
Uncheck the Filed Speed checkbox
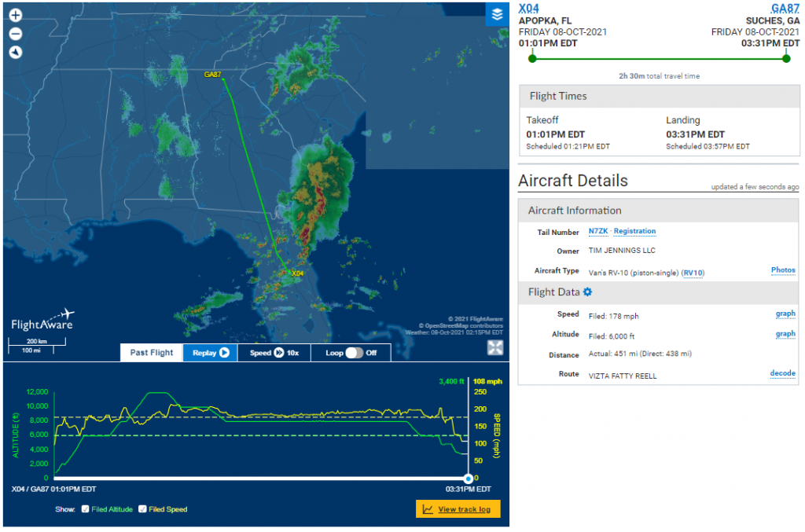pyautogui.click(x=142, y=509)
